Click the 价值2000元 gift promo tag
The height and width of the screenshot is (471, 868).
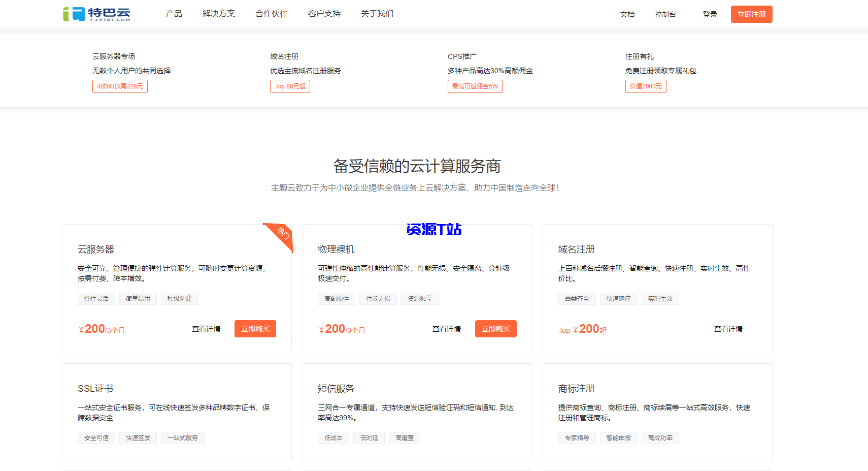pyautogui.click(x=646, y=86)
